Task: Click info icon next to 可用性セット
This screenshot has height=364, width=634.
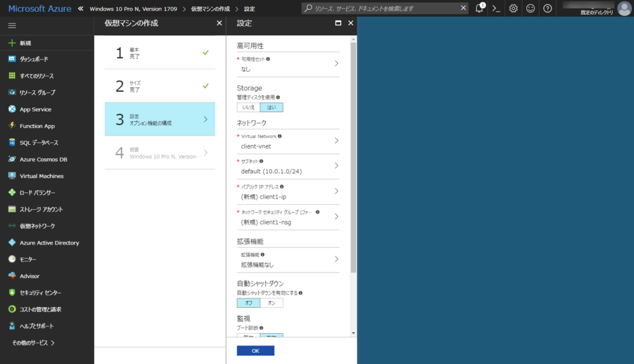Action: 268,59
